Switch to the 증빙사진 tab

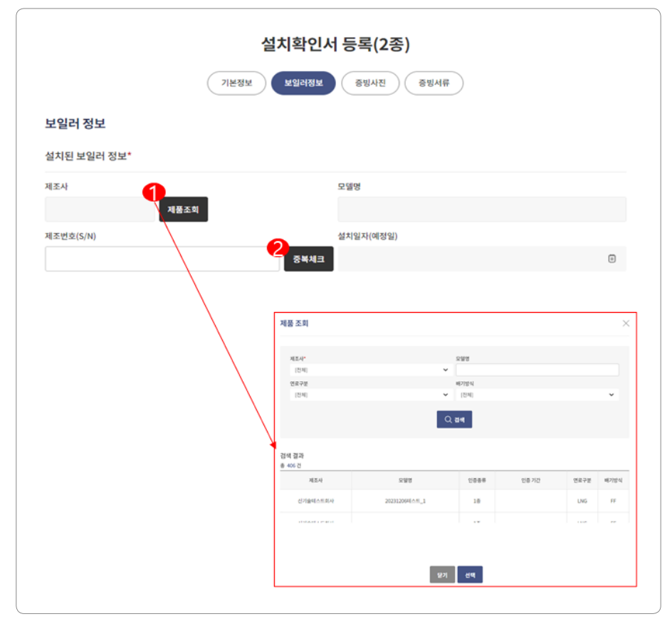[x=370, y=83]
